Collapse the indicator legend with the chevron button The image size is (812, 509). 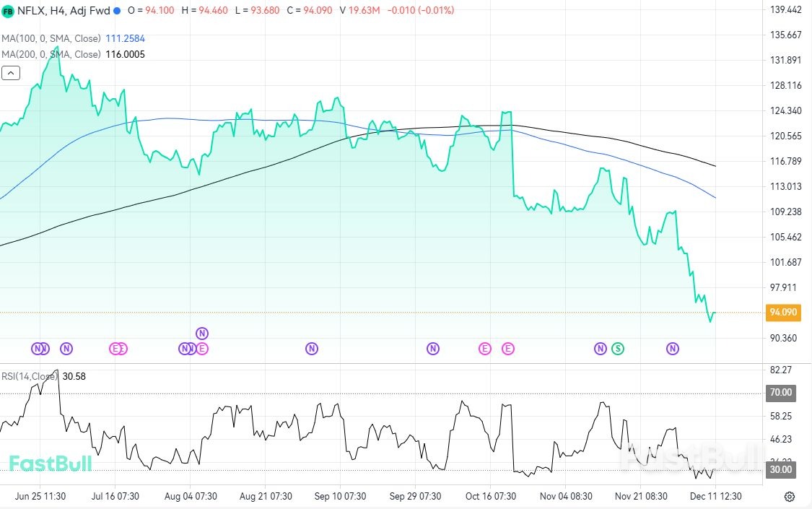point(10,73)
